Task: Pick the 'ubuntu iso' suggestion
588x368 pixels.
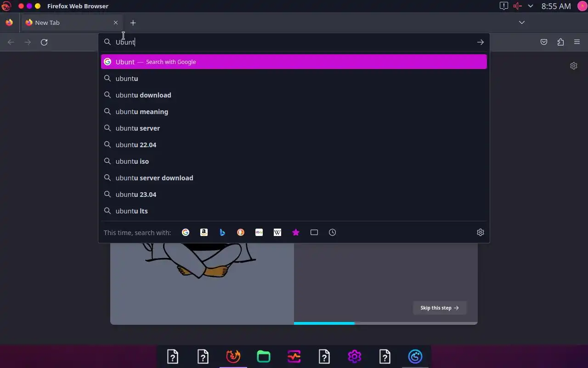Action: (x=294, y=161)
